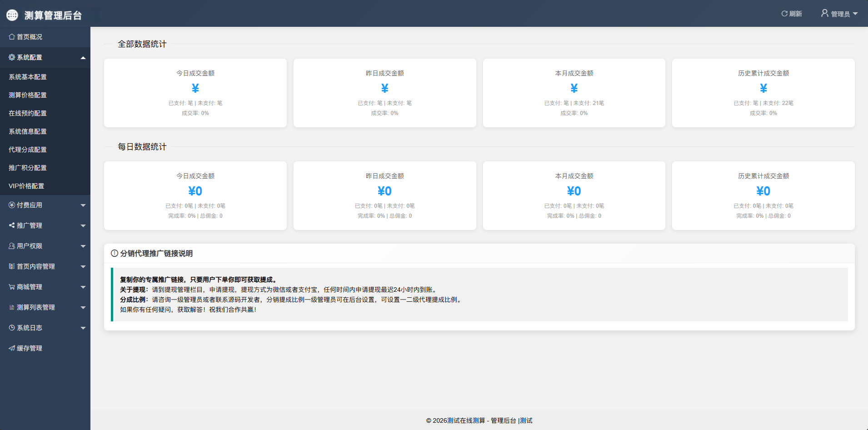Viewport: 868px width, 430px height.
Task: Expand the 用户权限 submenu arrow
Action: click(x=83, y=246)
